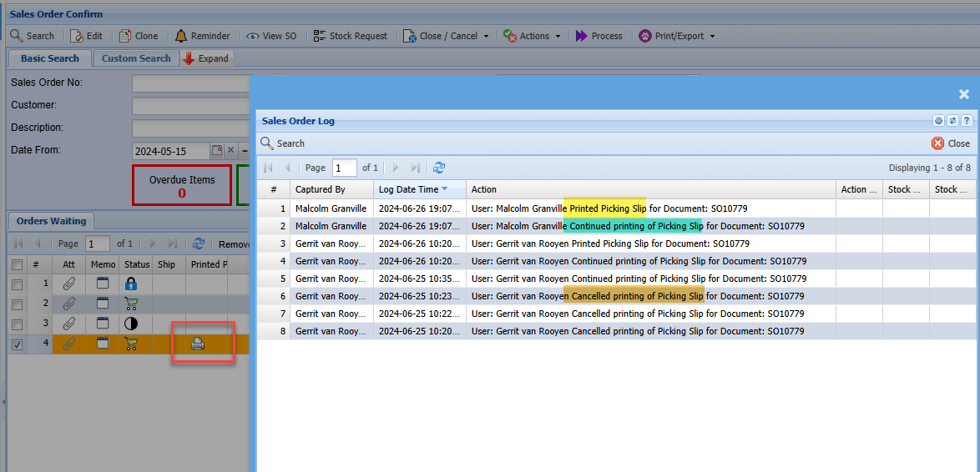This screenshot has width=980, height=472.
Task: Open the paperclip attachment for order 2
Action: click(x=70, y=304)
